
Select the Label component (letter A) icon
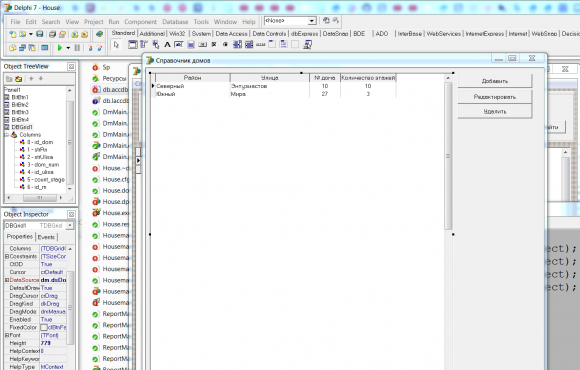point(167,45)
